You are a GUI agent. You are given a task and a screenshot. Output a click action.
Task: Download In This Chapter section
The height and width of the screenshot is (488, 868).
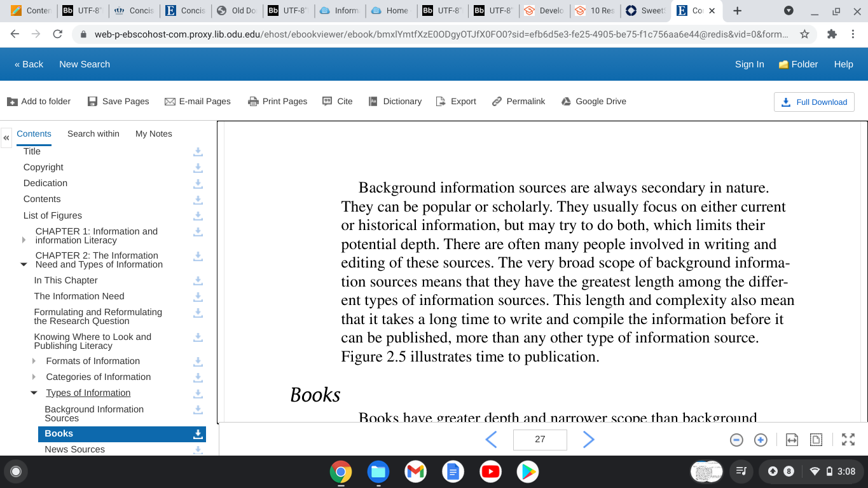[x=198, y=281]
